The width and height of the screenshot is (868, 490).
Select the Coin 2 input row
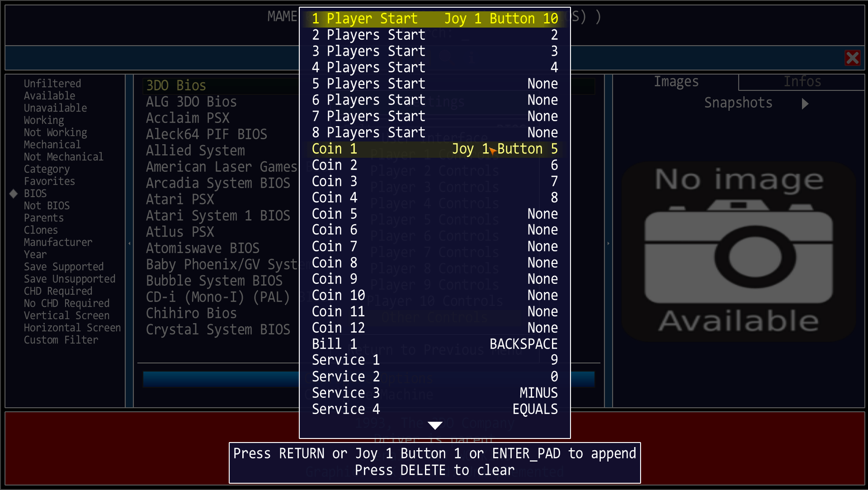tap(435, 165)
